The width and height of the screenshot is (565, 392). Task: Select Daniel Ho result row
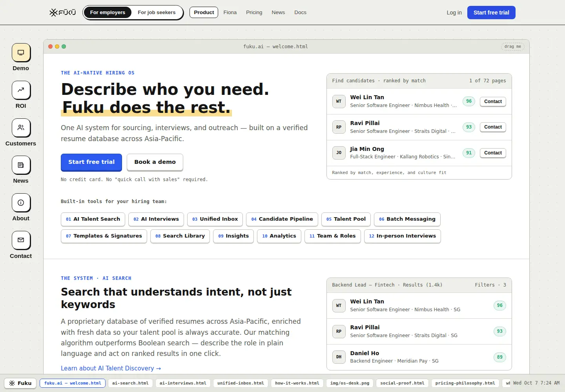click(x=419, y=357)
